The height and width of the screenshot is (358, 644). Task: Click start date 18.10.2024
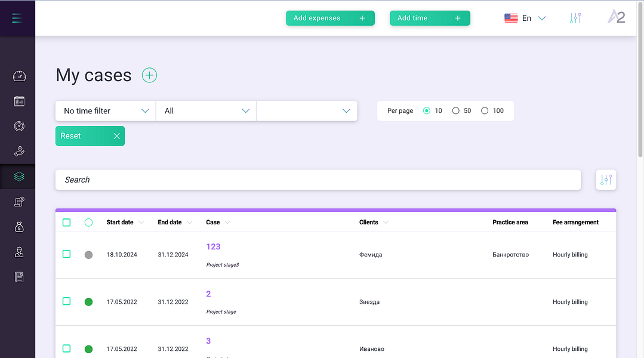point(122,255)
